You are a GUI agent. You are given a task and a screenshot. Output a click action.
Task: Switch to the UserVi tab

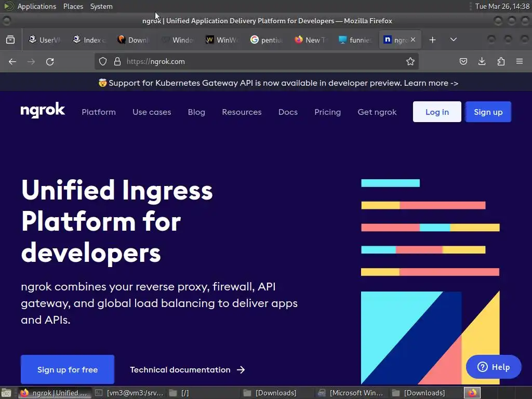point(45,39)
